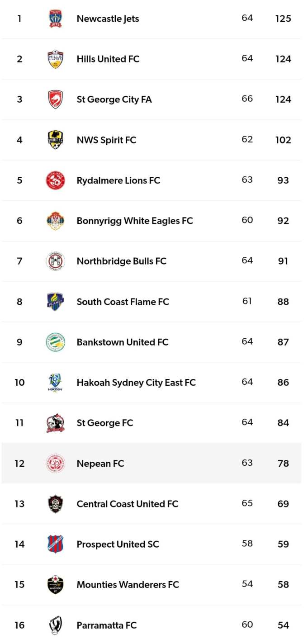Click the Bankstown United FC green logo
The image size is (308, 644).
[56, 342]
